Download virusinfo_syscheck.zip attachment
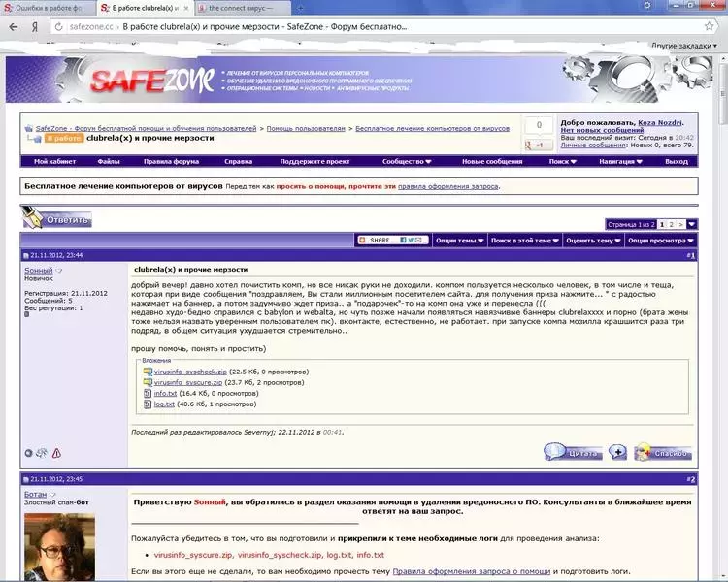Viewport: 728px width, 582px height. point(190,372)
